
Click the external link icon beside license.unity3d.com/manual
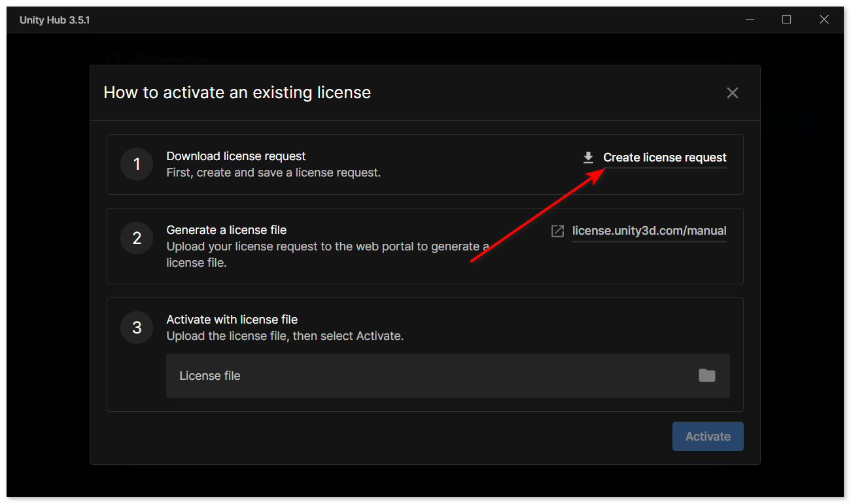557,231
